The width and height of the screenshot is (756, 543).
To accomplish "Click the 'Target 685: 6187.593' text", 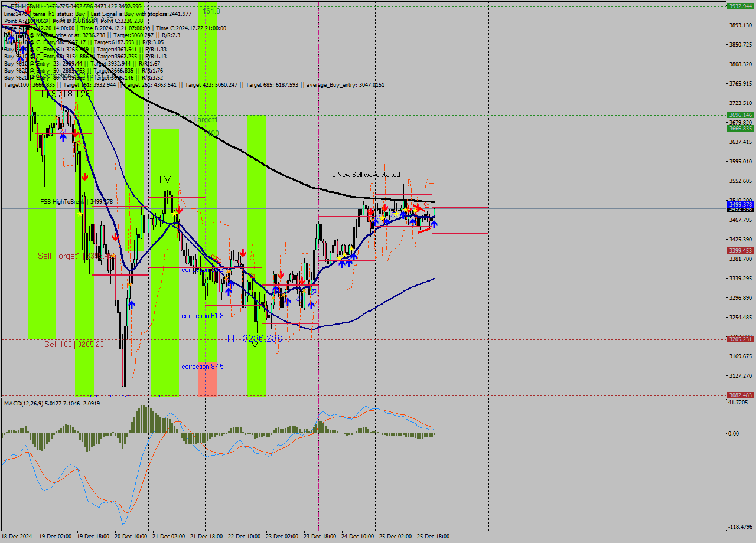I will [x=273, y=85].
